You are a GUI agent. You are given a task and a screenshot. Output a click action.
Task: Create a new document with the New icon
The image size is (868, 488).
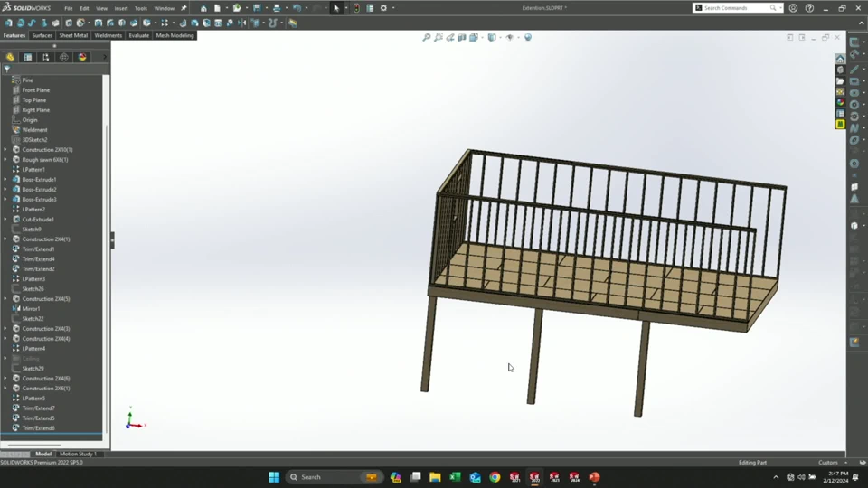click(218, 8)
